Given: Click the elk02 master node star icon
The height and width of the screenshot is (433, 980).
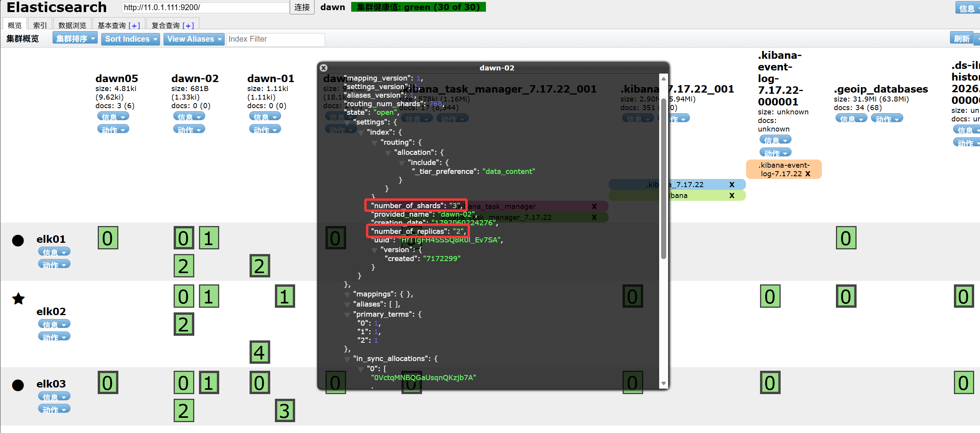Looking at the screenshot, I should [18, 299].
